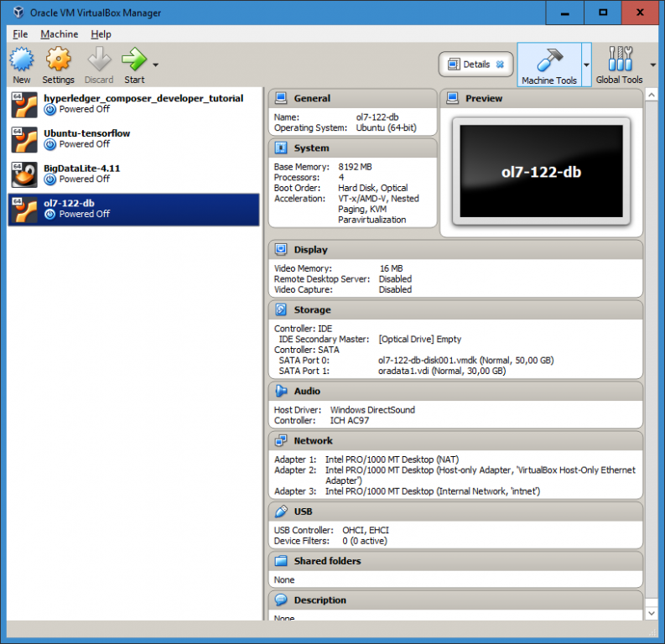Select the Ubuntu-tensorflow VM
Screen dimensions: 665x644
(x=133, y=139)
